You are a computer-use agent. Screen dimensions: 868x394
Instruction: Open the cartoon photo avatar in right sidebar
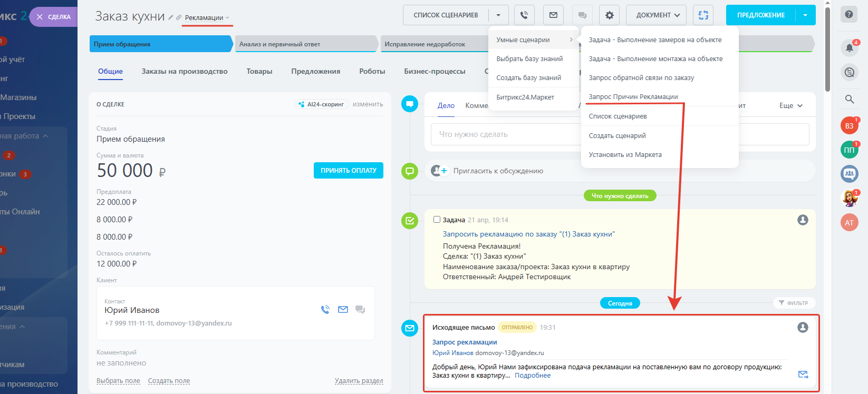tap(849, 198)
